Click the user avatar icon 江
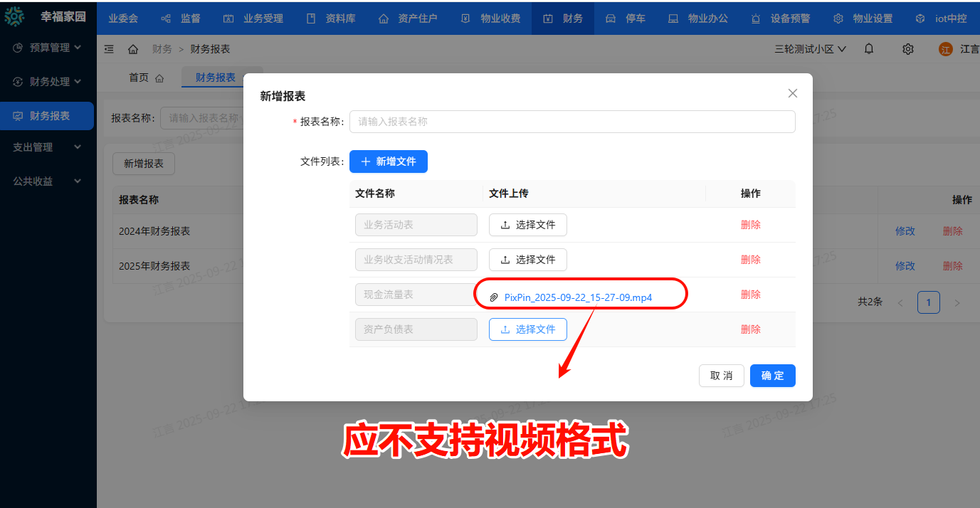 tap(945, 49)
